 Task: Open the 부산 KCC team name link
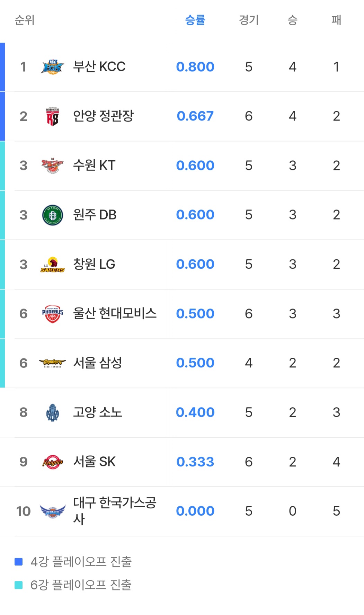99,66
